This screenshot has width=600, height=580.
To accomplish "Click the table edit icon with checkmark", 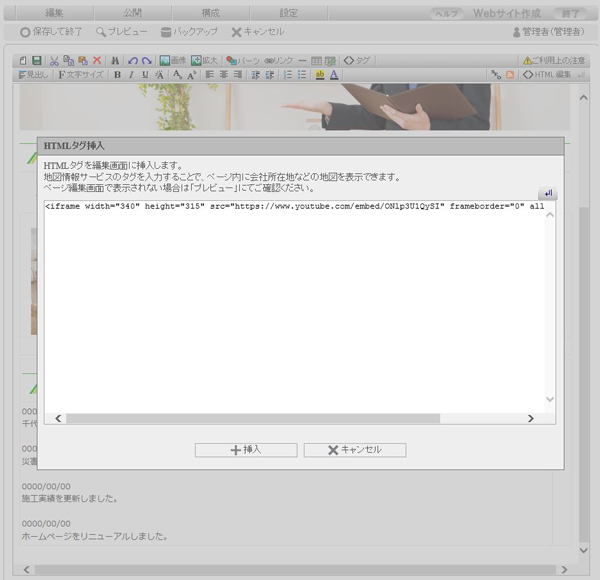I will tap(330, 60).
